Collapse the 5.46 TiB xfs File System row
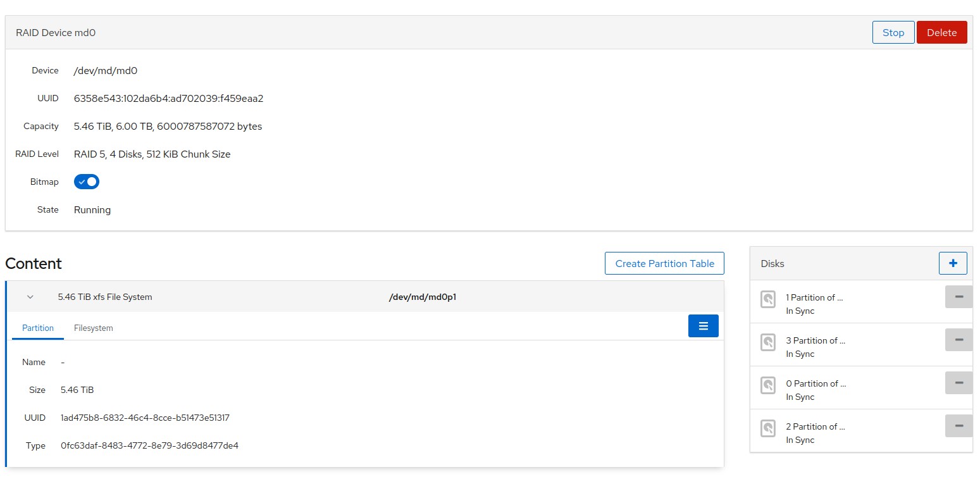Viewport: 980px width, 479px height. [x=30, y=297]
